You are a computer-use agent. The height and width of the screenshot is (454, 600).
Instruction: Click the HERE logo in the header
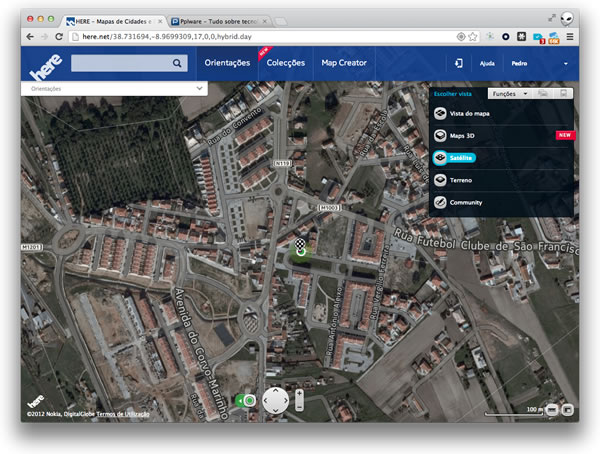(x=46, y=67)
